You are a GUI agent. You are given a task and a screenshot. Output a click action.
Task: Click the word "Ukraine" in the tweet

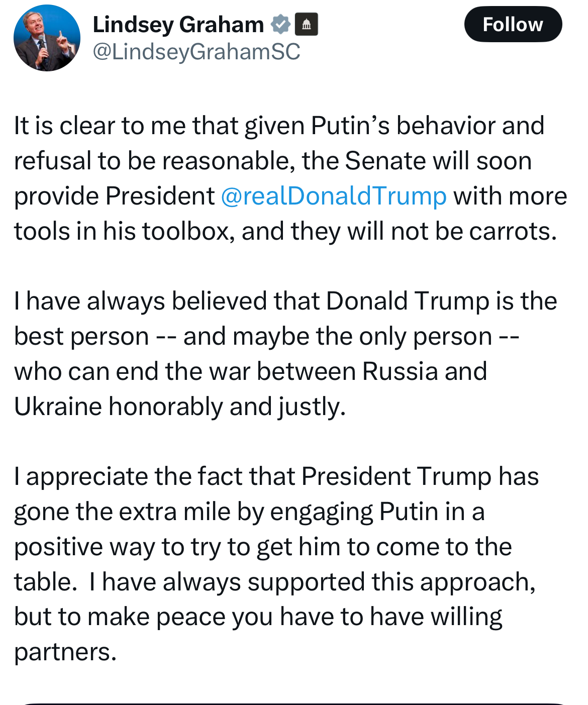[58, 406]
